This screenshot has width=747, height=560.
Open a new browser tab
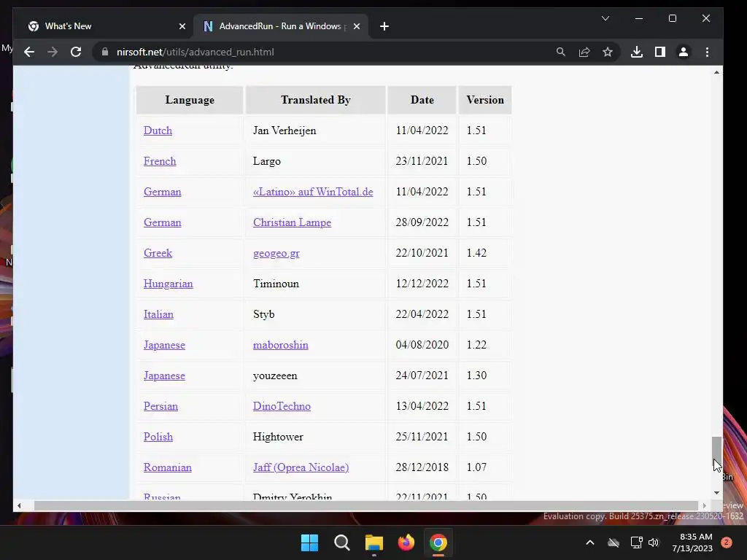384,26
